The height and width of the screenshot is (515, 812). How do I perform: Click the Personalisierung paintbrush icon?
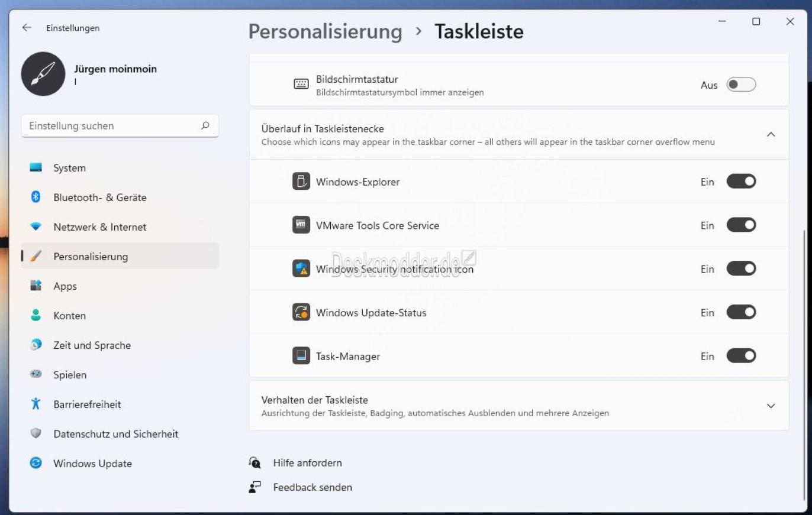pos(36,257)
